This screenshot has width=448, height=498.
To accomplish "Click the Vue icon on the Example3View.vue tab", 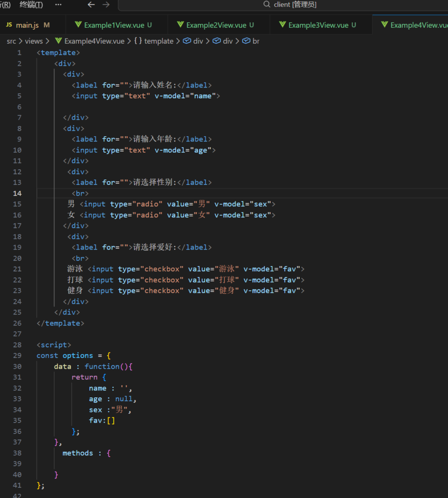I will [282, 25].
